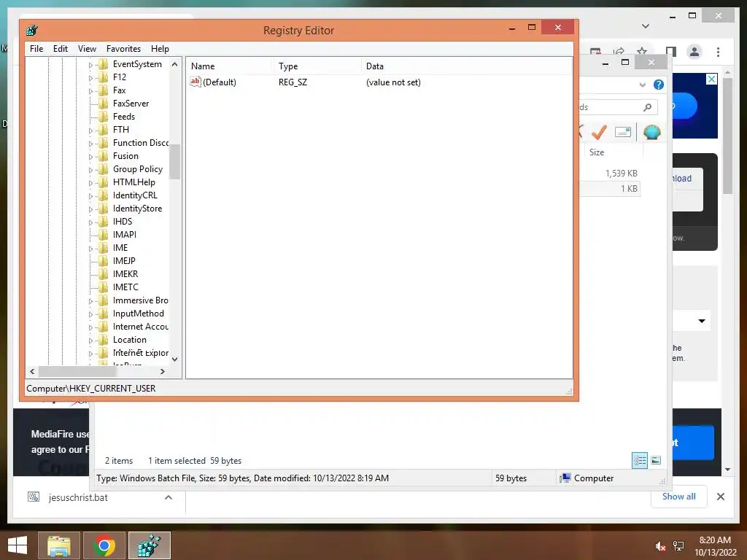Select the Internet Explor key label
Screen dimensions: 747x560
pos(141,353)
